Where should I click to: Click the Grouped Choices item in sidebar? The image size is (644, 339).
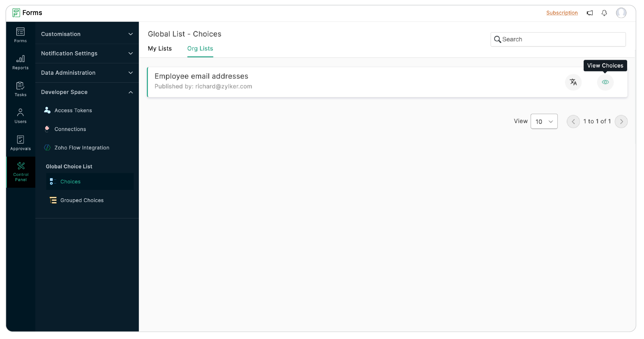81,200
